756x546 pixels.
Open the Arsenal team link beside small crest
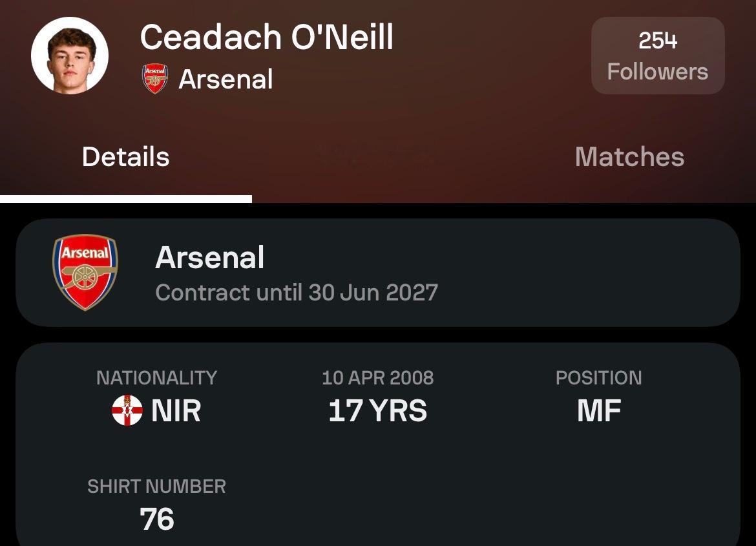pyautogui.click(x=226, y=79)
